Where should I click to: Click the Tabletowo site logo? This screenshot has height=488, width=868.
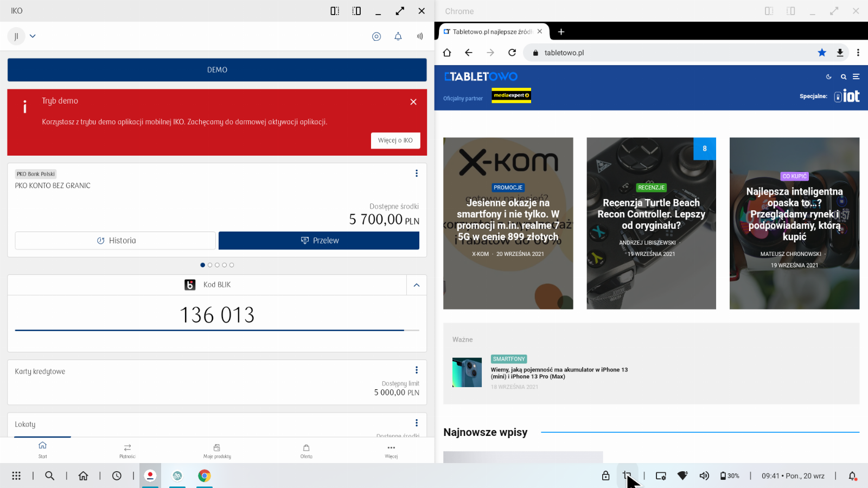tap(481, 76)
